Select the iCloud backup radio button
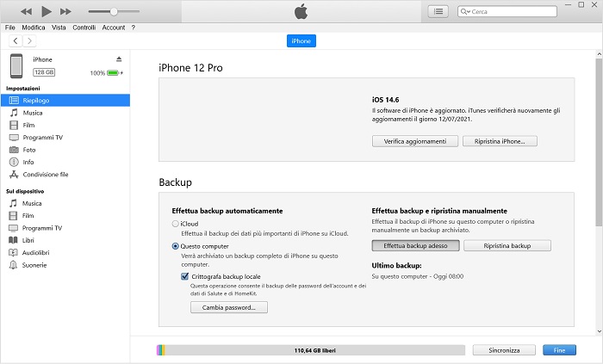Image resolution: width=603 pixels, height=364 pixels. [176, 224]
